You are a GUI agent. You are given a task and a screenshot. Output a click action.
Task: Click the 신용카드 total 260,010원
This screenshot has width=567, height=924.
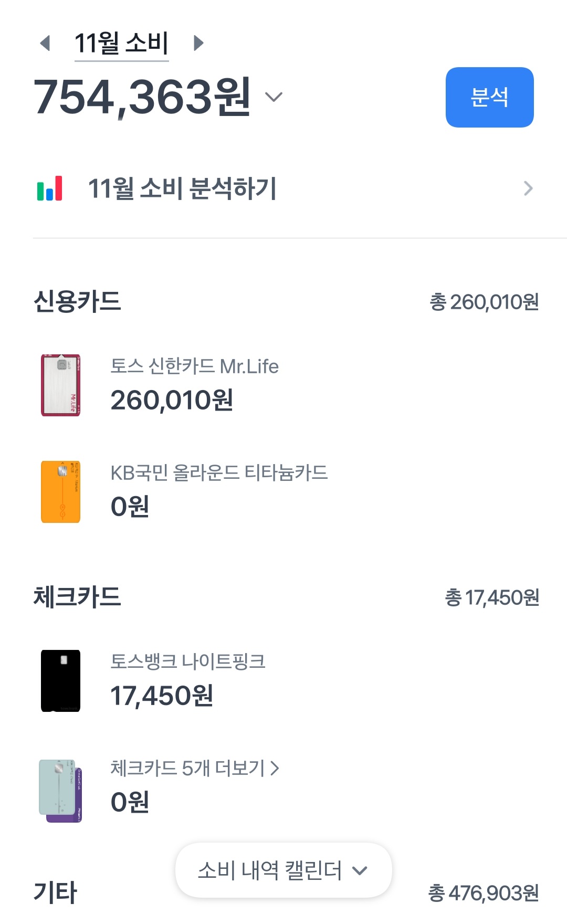pyautogui.click(x=484, y=302)
